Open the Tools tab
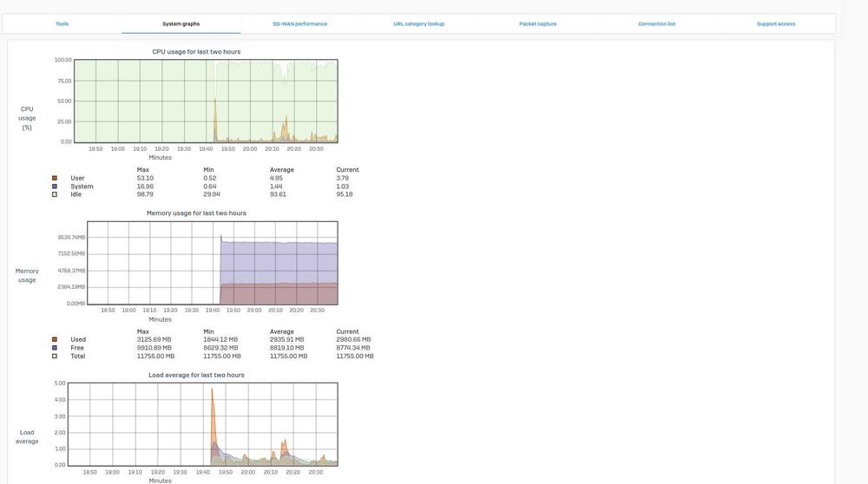 (62, 23)
